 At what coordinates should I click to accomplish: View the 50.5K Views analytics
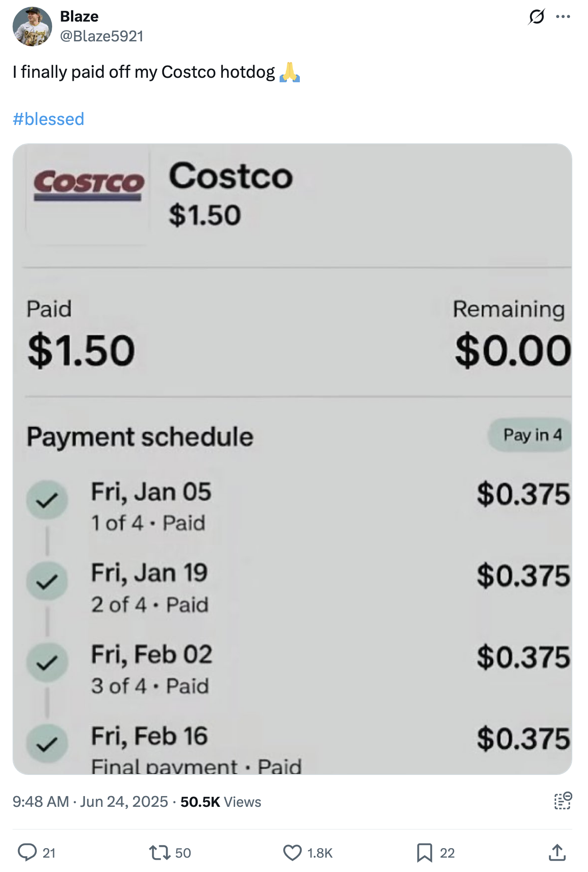click(221, 802)
